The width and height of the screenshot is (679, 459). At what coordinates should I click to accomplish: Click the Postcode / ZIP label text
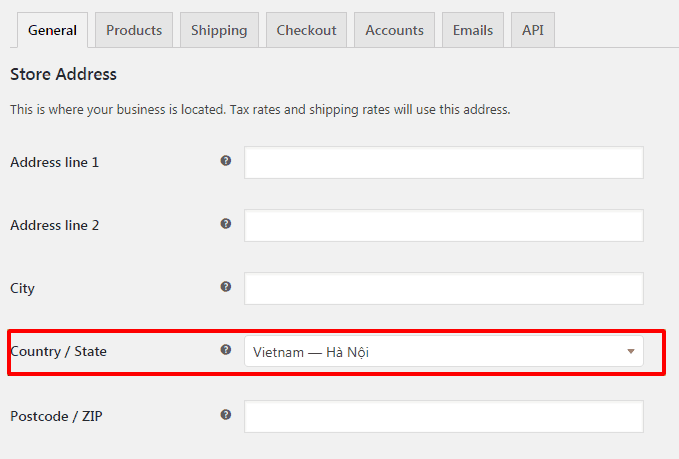pos(56,417)
